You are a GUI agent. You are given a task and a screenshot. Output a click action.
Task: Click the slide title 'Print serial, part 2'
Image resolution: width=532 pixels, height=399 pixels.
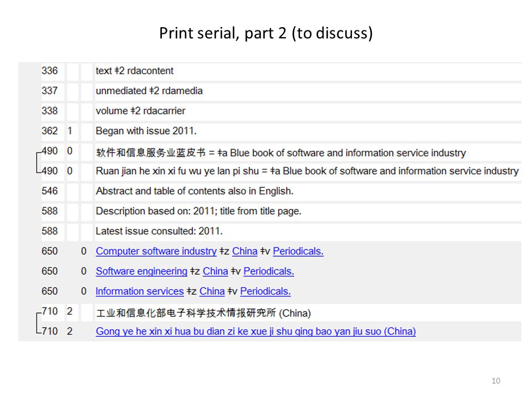(266, 33)
